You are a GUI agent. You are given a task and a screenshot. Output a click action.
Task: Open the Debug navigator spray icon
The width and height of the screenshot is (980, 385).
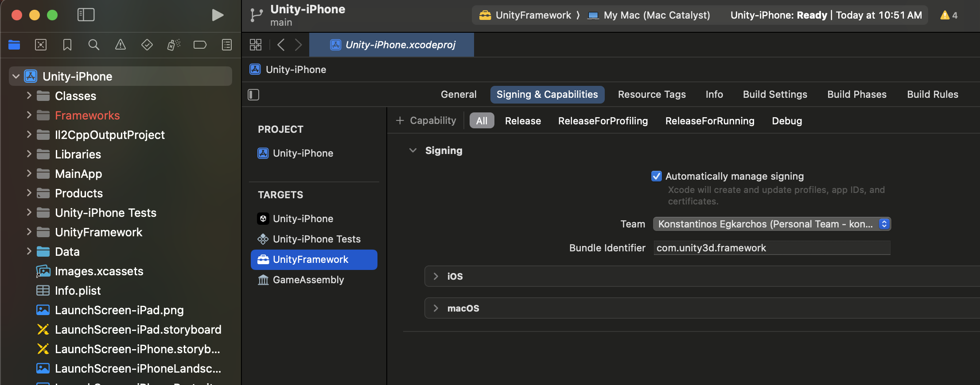pos(174,45)
